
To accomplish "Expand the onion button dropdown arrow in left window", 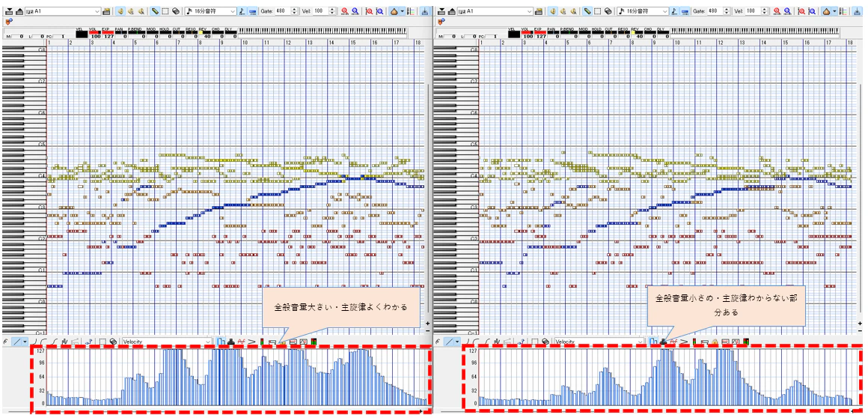I will tap(402, 11).
